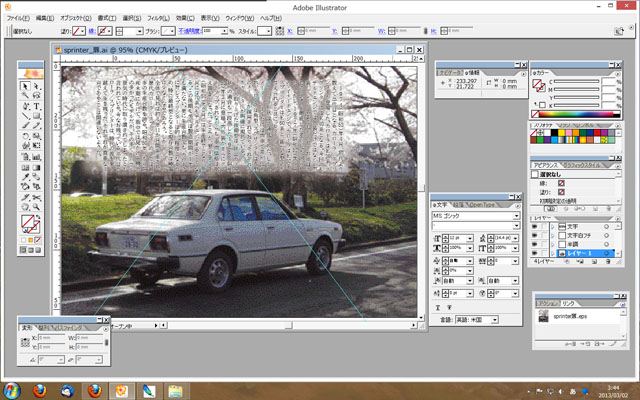Toggle visibility of レイヤー 1 layer

[x=535, y=253]
